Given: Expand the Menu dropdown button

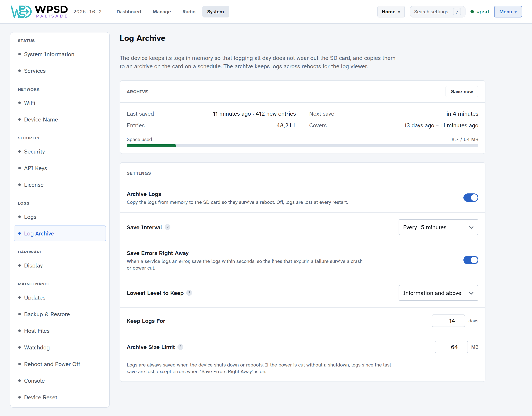Looking at the screenshot, I should (508, 12).
